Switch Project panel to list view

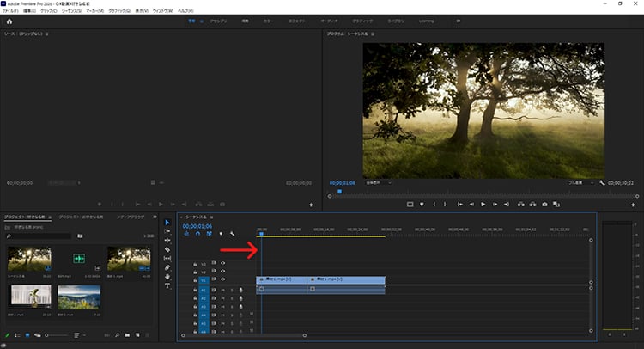point(17,335)
